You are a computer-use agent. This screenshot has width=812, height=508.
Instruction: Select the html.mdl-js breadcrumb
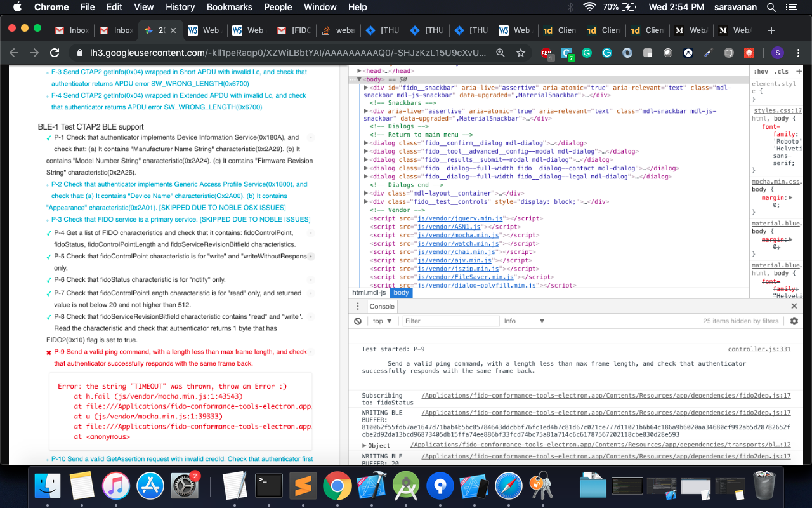[370, 293]
